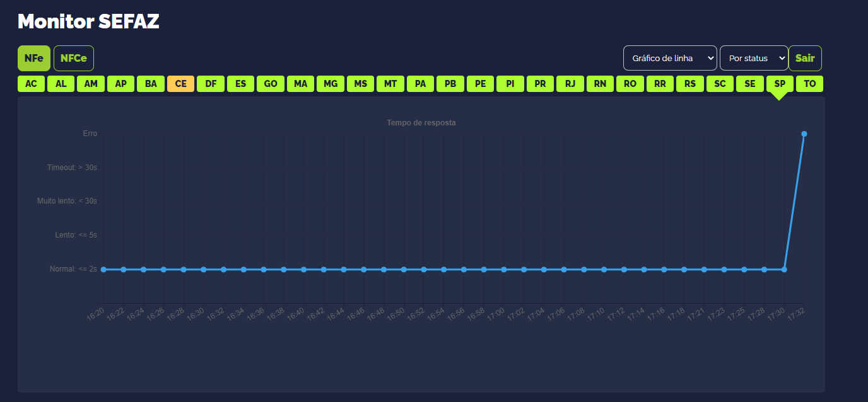Click the chart data point at 17:30

pos(784,269)
